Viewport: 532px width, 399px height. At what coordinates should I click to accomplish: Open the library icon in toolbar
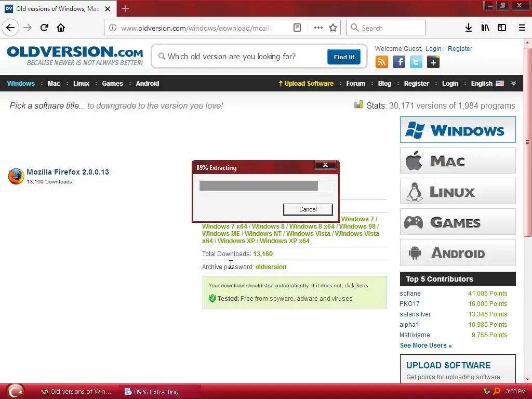(x=485, y=28)
